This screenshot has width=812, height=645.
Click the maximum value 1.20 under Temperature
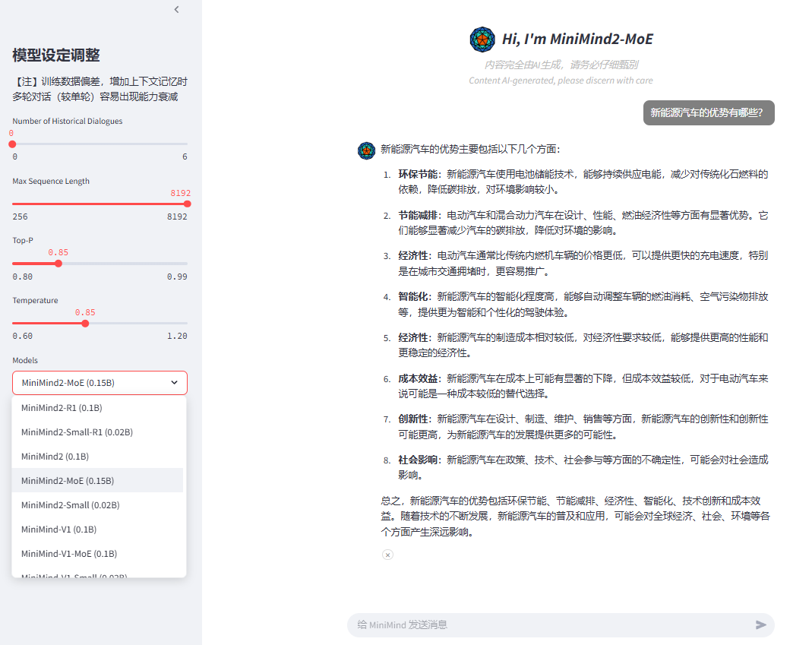177,337
